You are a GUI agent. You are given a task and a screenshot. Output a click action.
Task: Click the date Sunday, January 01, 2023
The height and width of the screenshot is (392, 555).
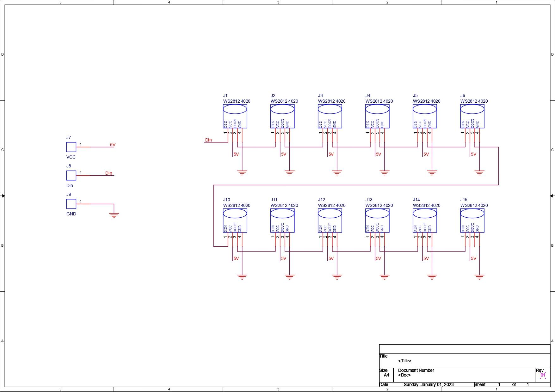429,384
